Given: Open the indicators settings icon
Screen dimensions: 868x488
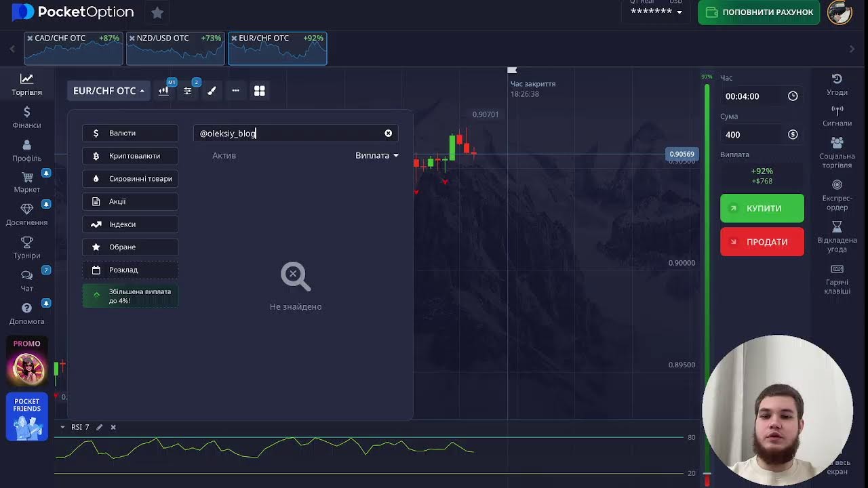Looking at the screenshot, I should point(188,91).
